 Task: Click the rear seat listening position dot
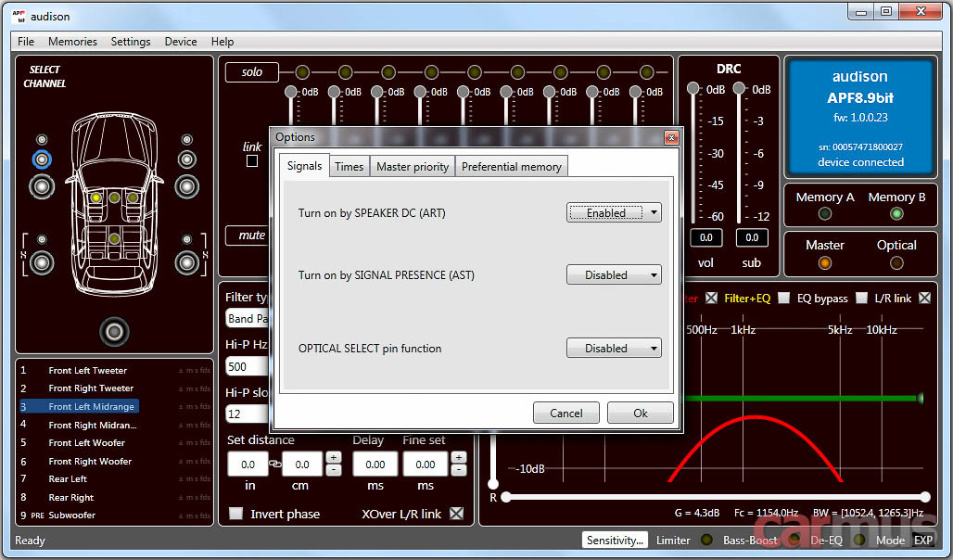click(x=114, y=239)
